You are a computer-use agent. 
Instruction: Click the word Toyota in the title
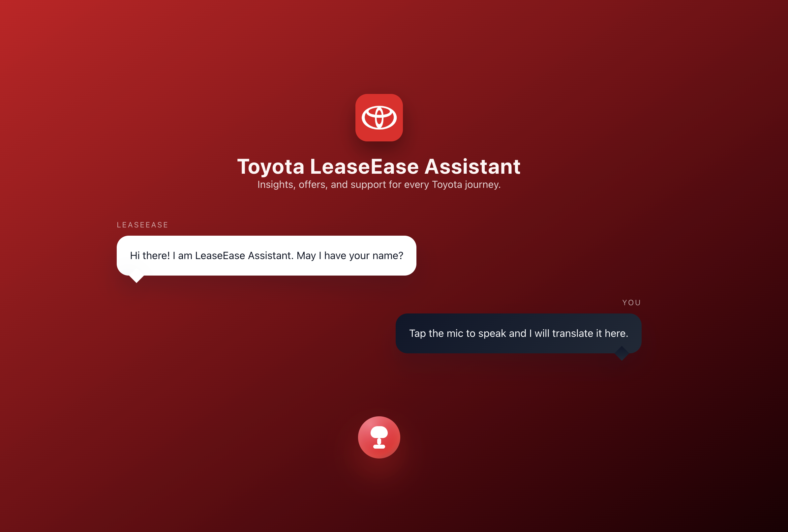pos(271,167)
